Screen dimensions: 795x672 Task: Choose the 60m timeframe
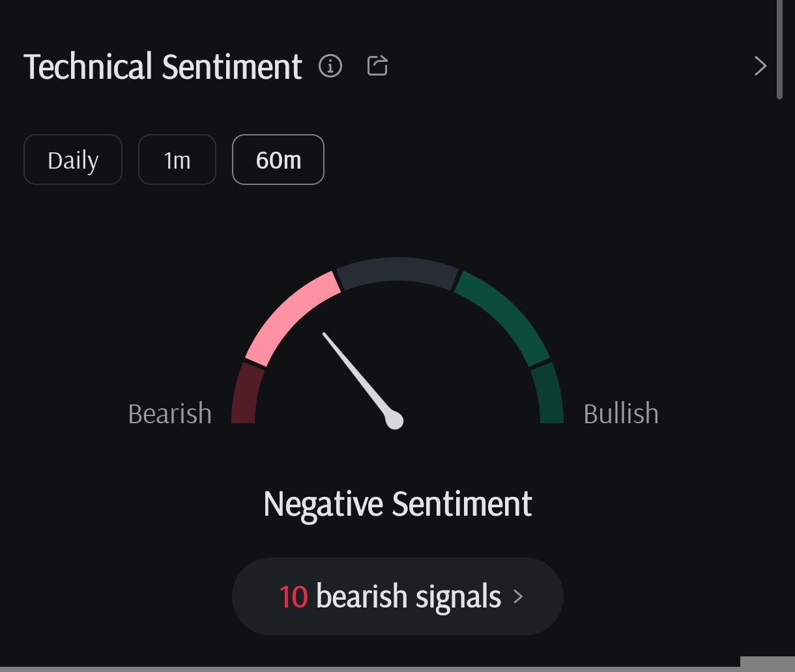278,160
